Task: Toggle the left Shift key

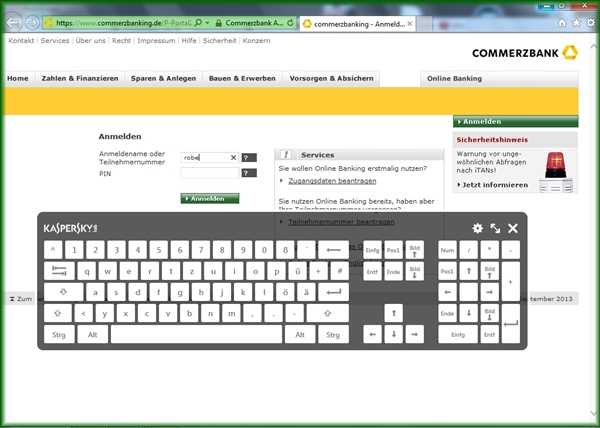Action: click(x=58, y=313)
